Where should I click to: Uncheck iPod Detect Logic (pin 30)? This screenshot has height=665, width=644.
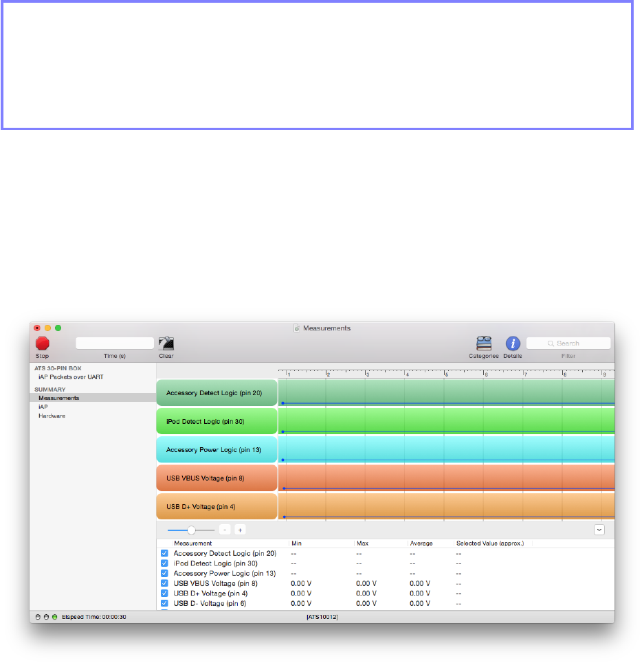point(164,563)
